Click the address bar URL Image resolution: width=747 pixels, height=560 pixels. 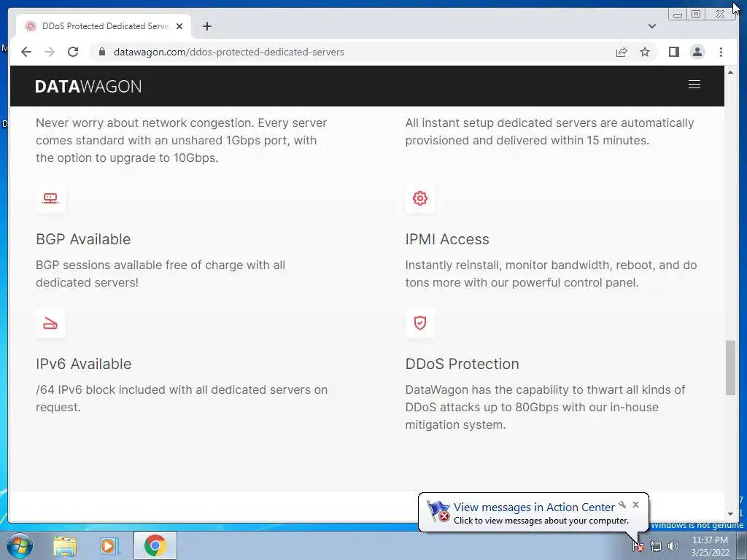228,52
